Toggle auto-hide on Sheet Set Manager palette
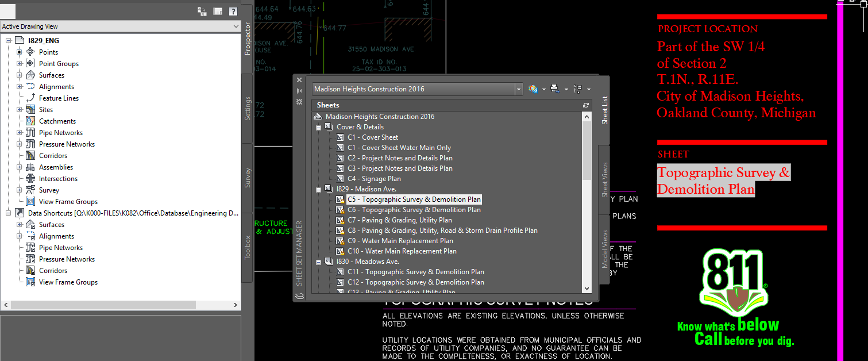The height and width of the screenshot is (361, 868). pyautogui.click(x=299, y=91)
